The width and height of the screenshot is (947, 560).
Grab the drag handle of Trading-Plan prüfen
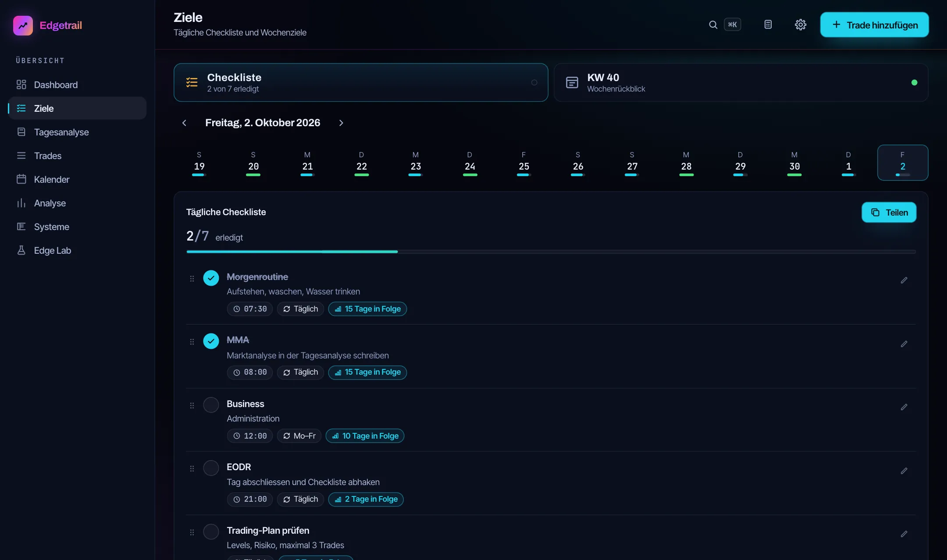(x=192, y=533)
